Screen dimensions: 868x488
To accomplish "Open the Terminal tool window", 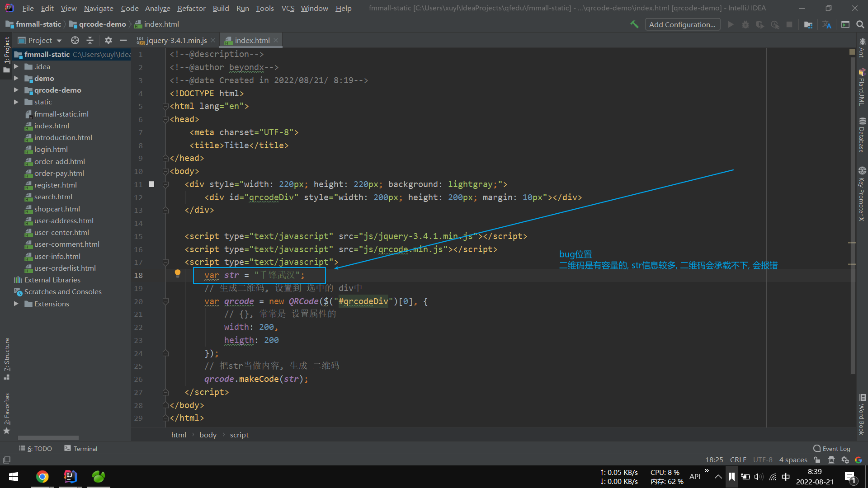I will coord(81,448).
